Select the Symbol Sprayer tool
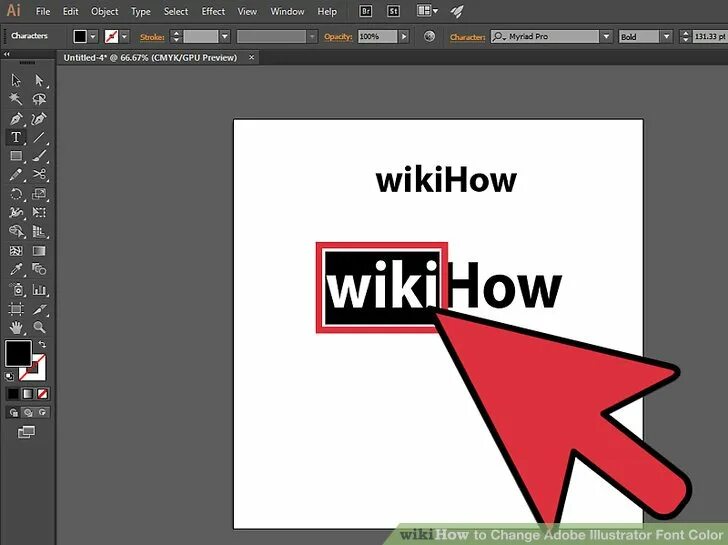This screenshot has width=728, height=545. tap(16, 290)
